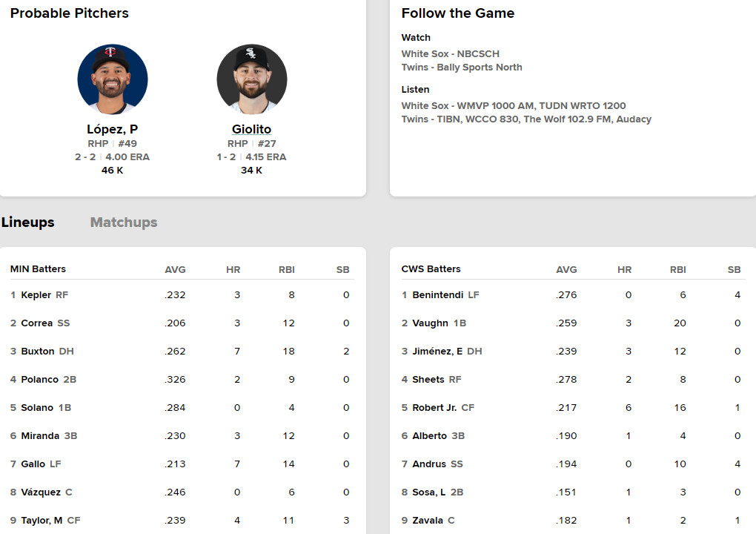Open Miranda's player profile
Viewport: 756px width, 534px height.
40,436
